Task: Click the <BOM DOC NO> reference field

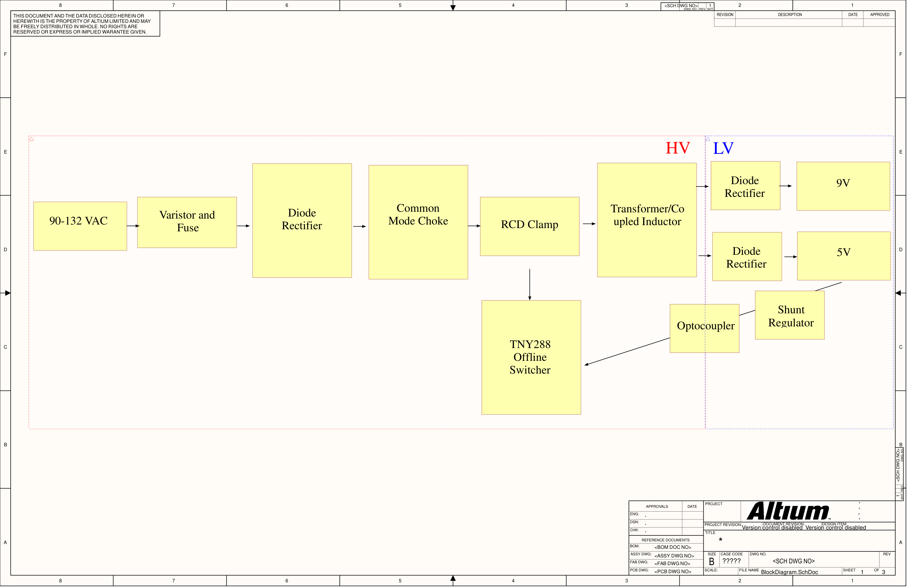Action: click(673, 547)
